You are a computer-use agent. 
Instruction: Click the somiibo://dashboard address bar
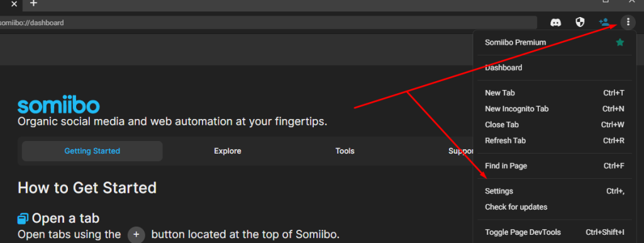268,23
